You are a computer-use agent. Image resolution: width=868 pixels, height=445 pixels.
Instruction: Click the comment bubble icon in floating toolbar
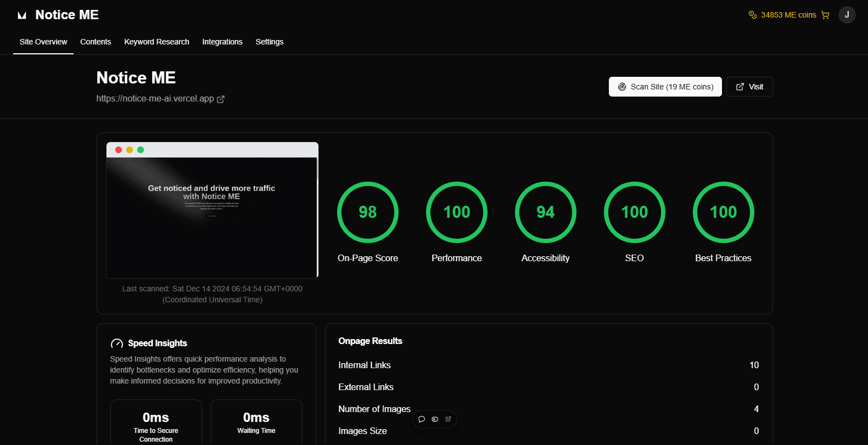[422, 419]
